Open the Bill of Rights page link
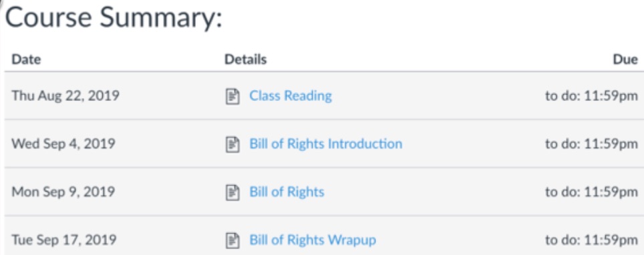The width and height of the screenshot is (644, 255). tap(287, 192)
